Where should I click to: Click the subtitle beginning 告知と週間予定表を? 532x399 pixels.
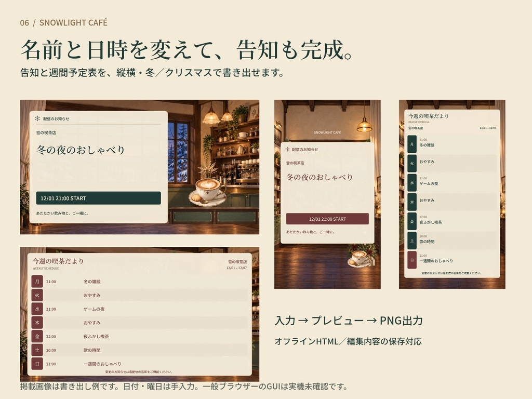pyautogui.click(x=152, y=73)
